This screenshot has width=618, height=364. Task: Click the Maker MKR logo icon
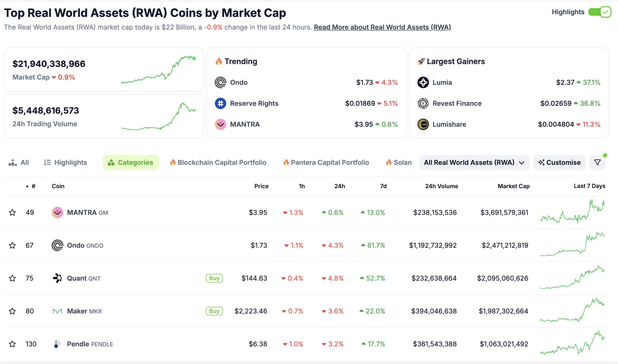point(57,311)
